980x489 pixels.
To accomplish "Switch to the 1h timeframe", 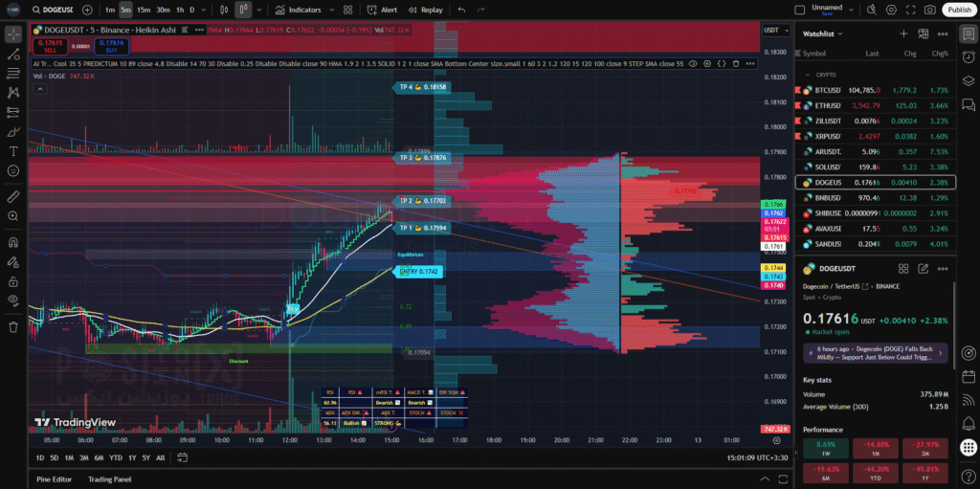I will pyautogui.click(x=180, y=10).
